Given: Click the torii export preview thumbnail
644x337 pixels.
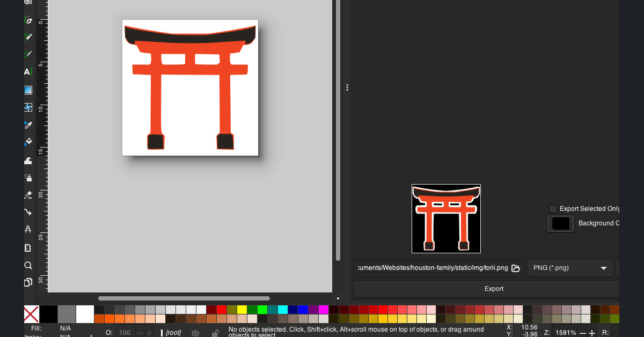Looking at the screenshot, I should pos(446,218).
